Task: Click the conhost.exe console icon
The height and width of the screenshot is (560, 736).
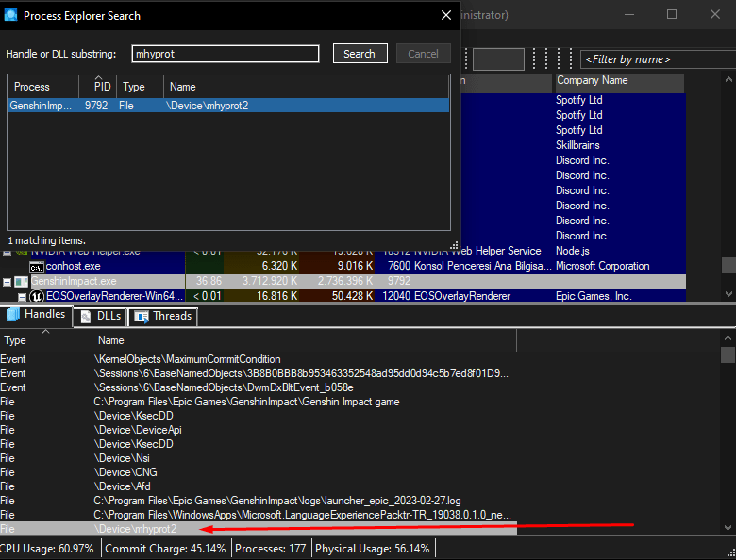Action: [37, 267]
